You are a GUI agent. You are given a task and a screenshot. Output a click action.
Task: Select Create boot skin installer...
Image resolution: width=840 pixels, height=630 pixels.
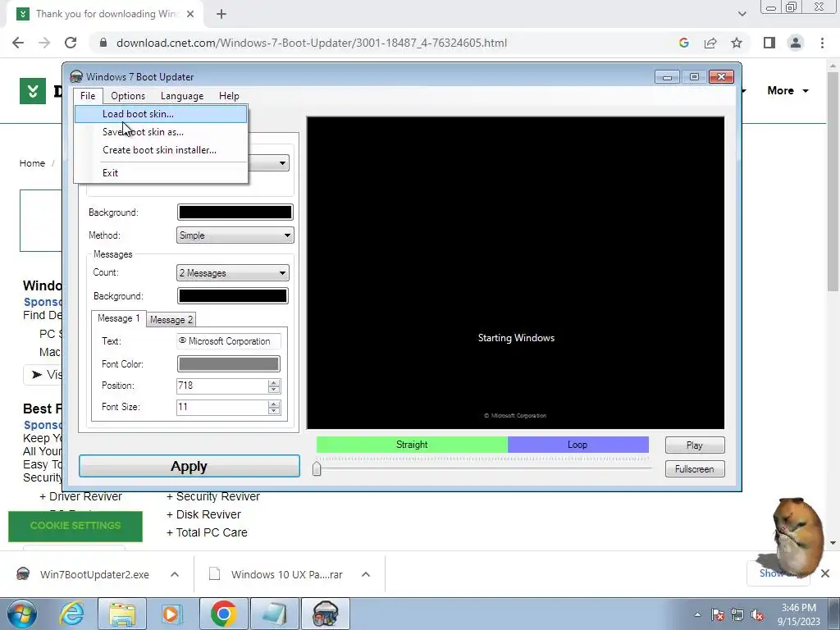pyautogui.click(x=161, y=150)
